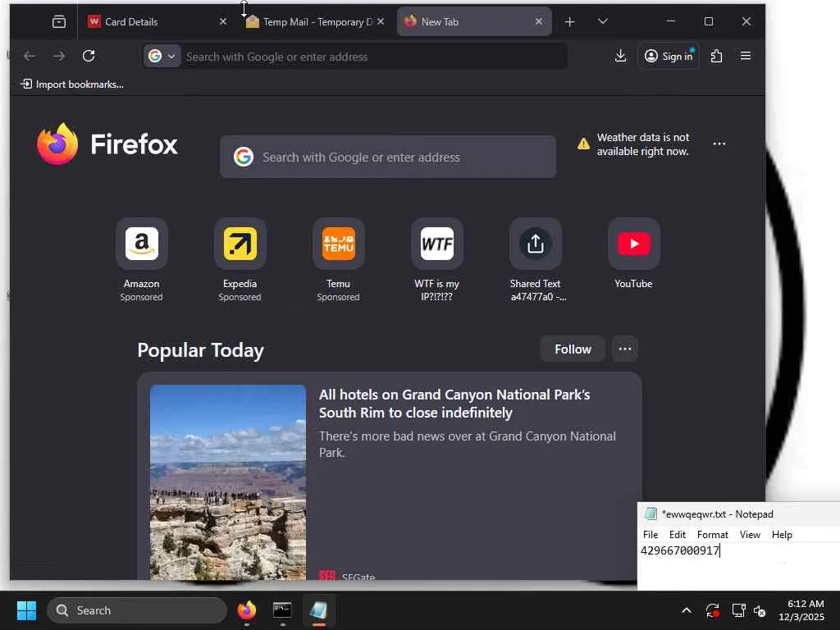
Task: Open the weather widget three-dot menu
Action: (719, 144)
